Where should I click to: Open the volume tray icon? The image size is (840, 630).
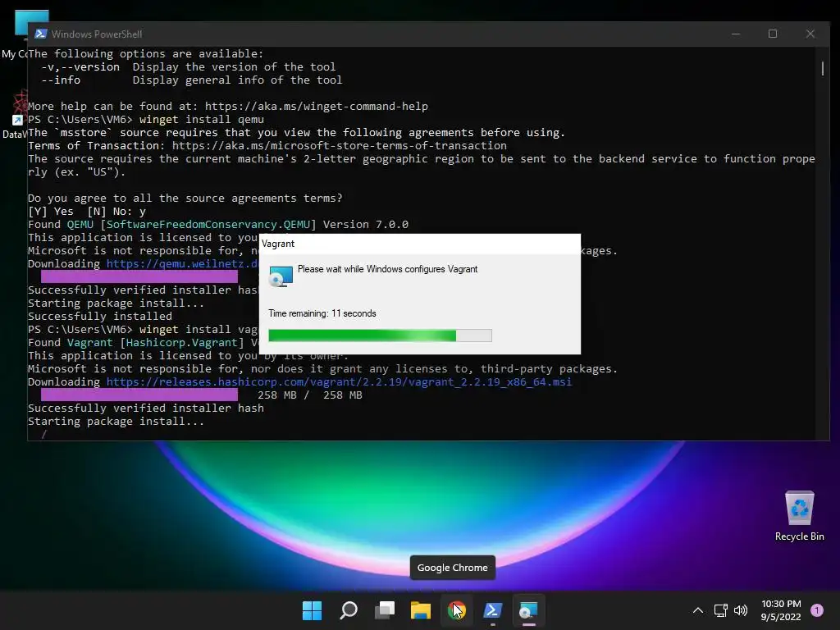point(741,610)
